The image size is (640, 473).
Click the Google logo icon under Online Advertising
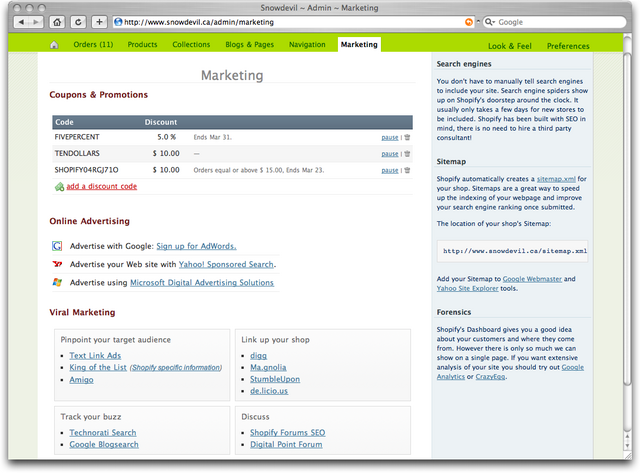coord(57,246)
